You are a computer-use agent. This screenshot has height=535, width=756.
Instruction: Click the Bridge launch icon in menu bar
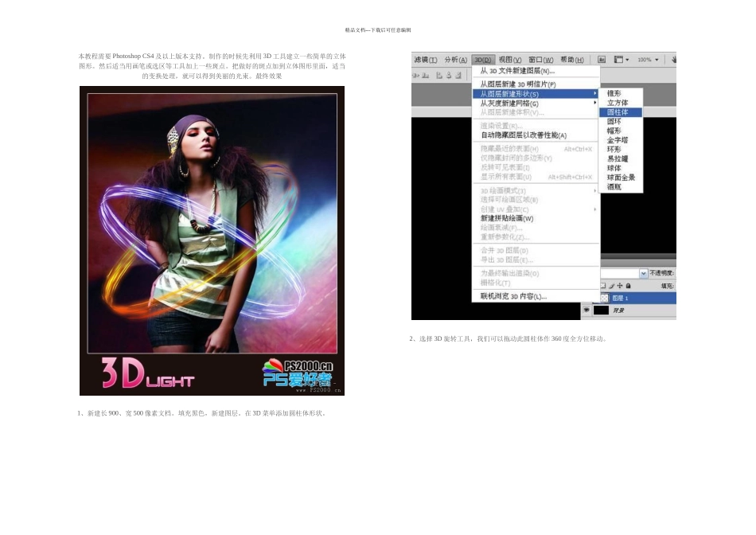(602, 60)
